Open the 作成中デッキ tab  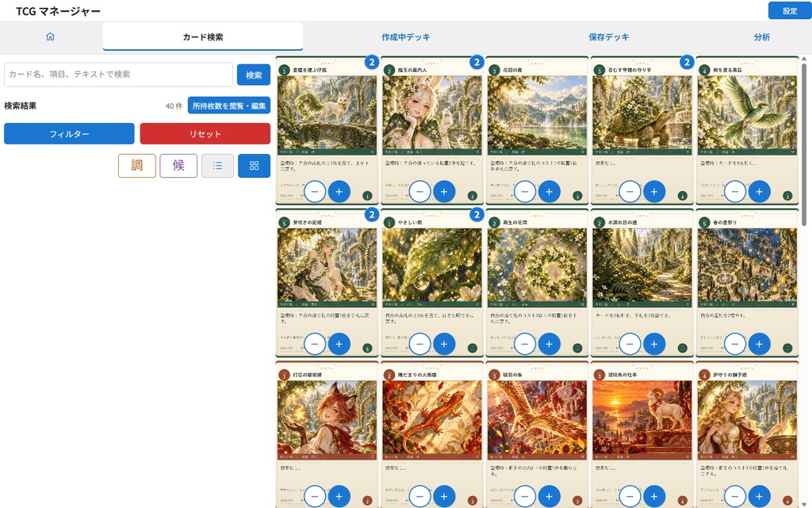pyautogui.click(x=406, y=37)
